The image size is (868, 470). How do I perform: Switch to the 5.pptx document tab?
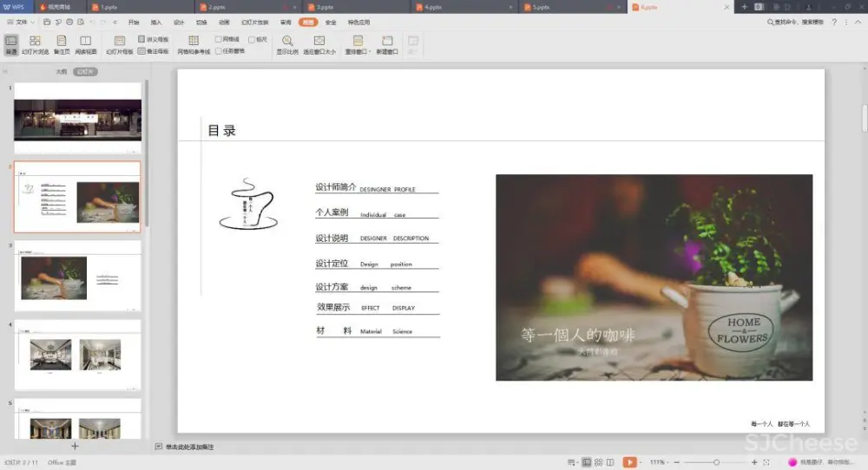coord(574,7)
